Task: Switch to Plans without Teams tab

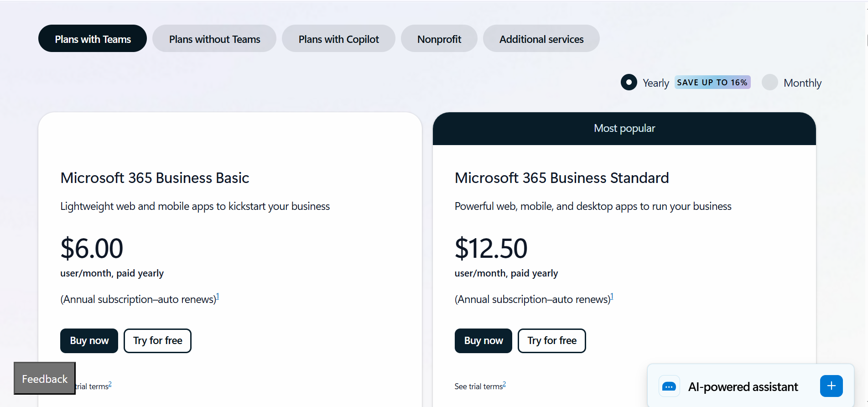Action: tap(214, 39)
